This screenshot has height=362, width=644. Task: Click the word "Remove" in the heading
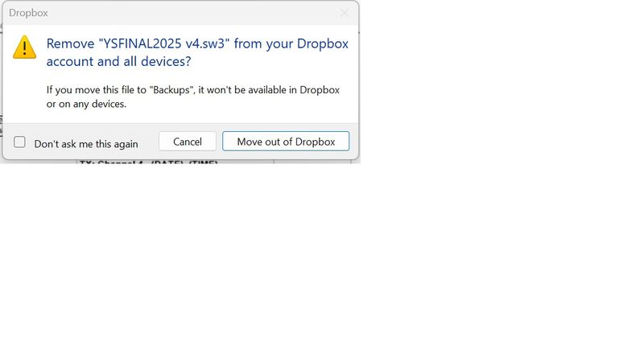click(x=70, y=43)
